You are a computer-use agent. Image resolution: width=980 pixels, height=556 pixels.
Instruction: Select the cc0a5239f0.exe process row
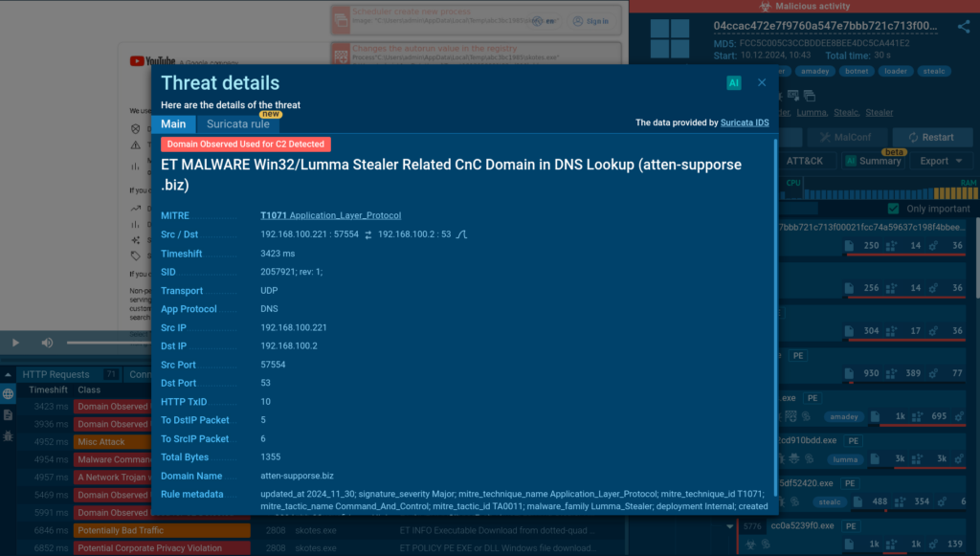point(851,536)
